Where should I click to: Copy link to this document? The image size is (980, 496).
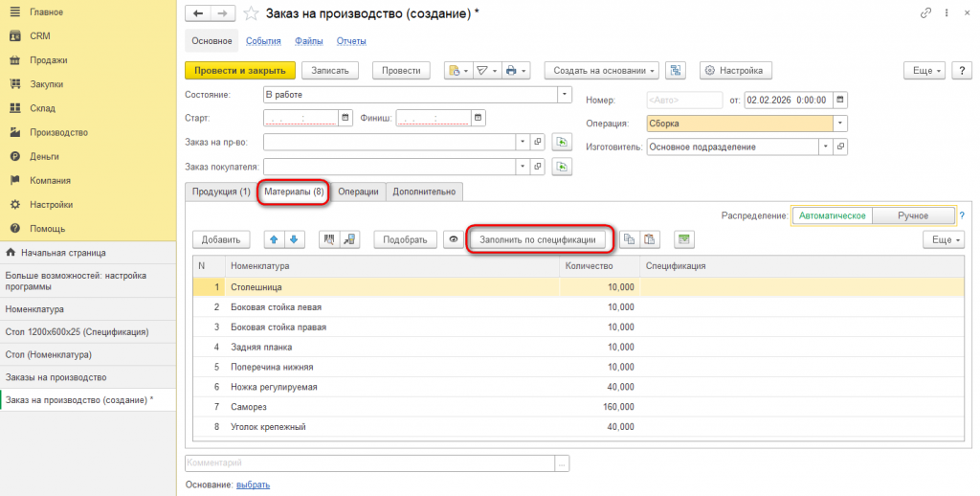[x=925, y=13]
